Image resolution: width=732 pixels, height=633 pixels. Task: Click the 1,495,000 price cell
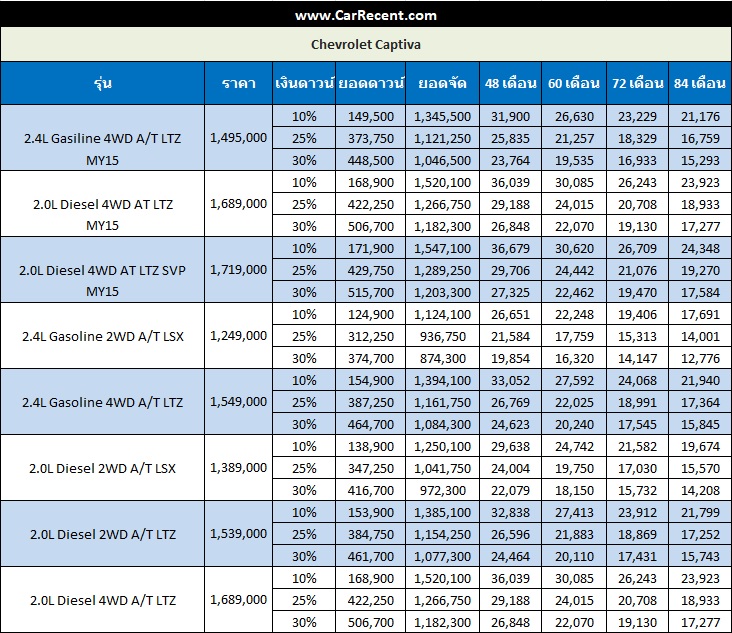pyautogui.click(x=238, y=137)
